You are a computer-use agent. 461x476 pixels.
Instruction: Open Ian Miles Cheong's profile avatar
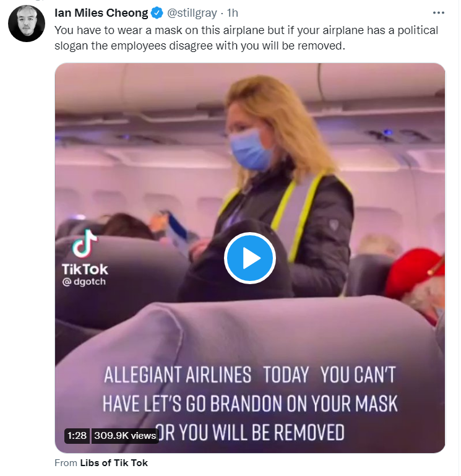click(27, 24)
